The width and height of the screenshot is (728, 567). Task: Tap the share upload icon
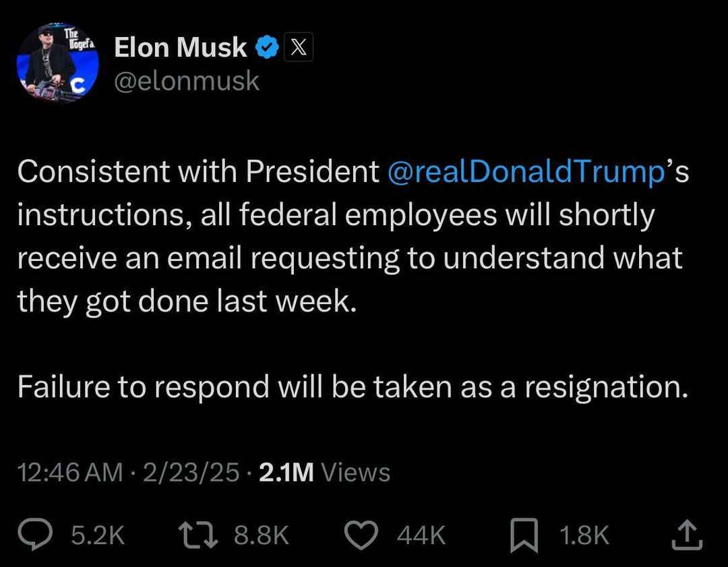pyautogui.click(x=687, y=535)
